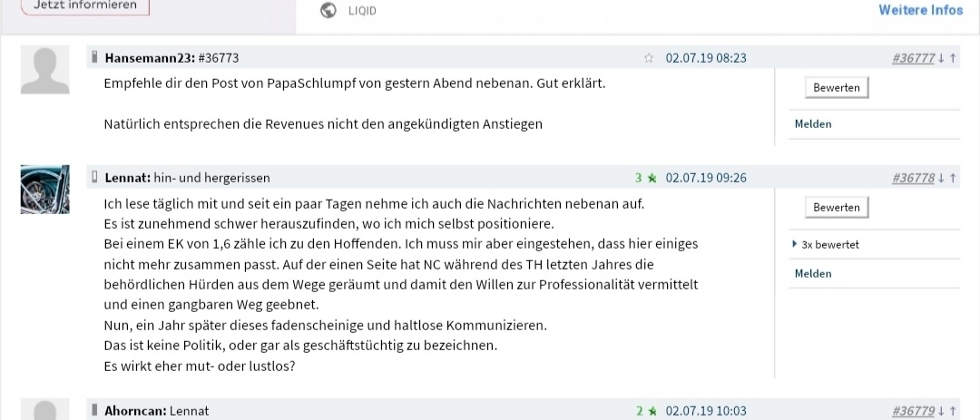Report Lennat's post via Melden
This screenshot has height=420, width=980.
click(x=813, y=274)
